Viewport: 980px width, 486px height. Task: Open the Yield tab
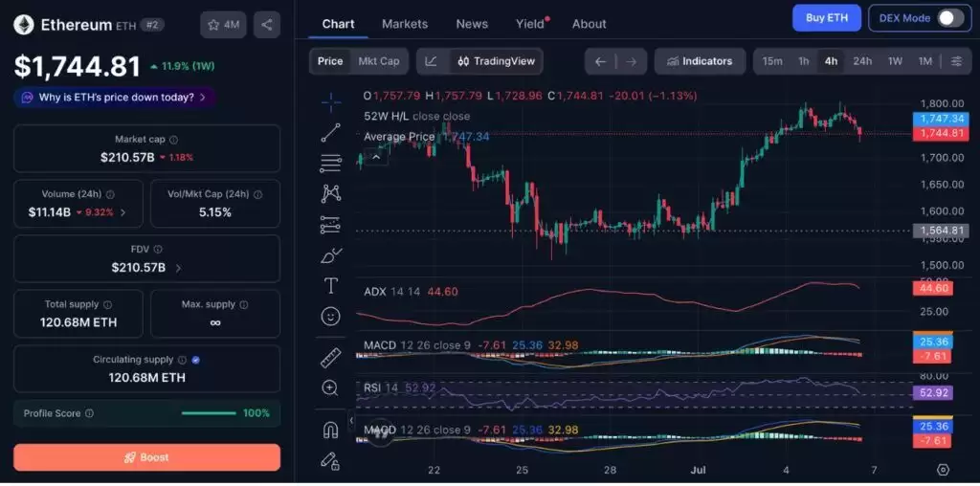530,24
